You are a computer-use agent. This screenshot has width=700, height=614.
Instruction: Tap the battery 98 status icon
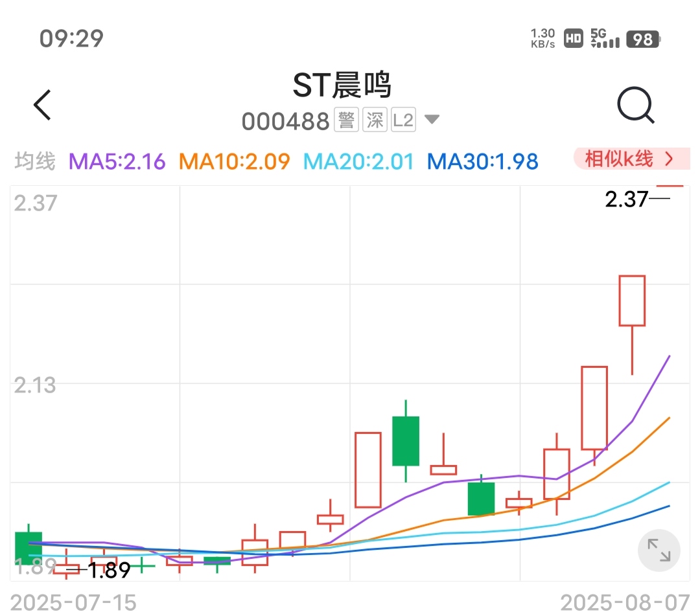[x=644, y=40]
